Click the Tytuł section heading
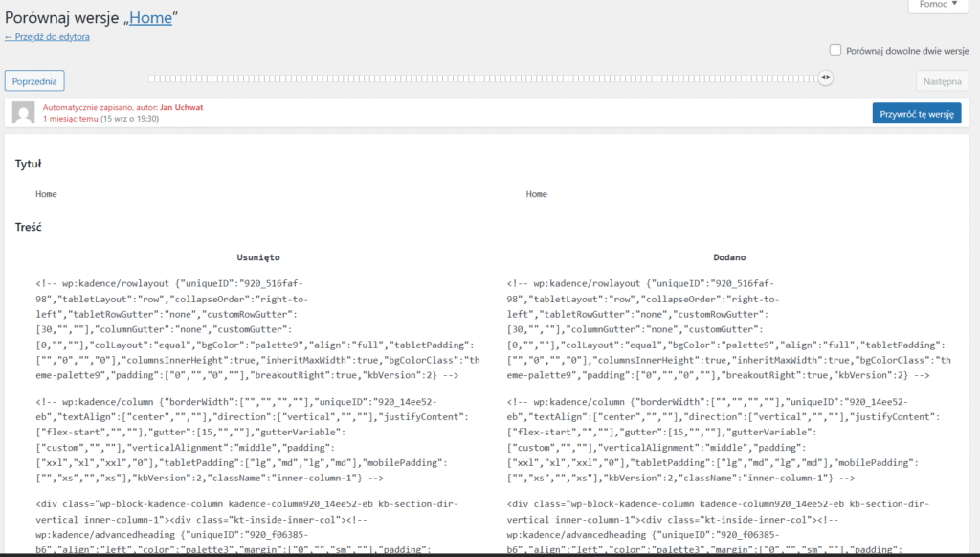980x557 pixels. tap(28, 164)
